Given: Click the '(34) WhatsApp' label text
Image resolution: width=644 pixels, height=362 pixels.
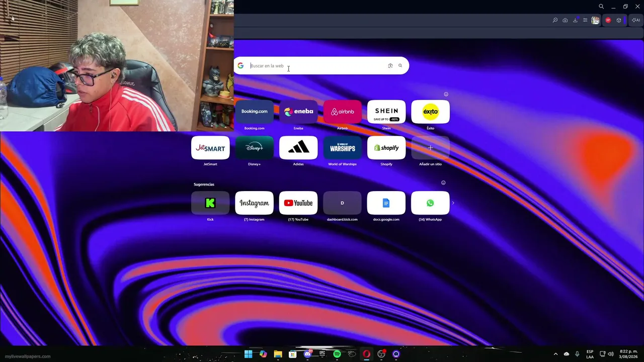Looking at the screenshot, I should click(x=430, y=220).
